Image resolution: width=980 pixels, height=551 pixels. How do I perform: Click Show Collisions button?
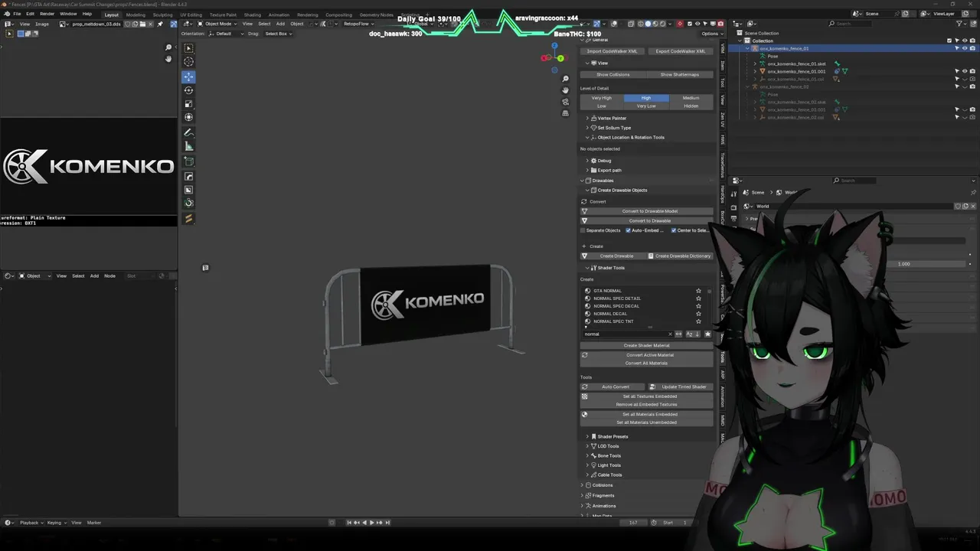[612, 74]
